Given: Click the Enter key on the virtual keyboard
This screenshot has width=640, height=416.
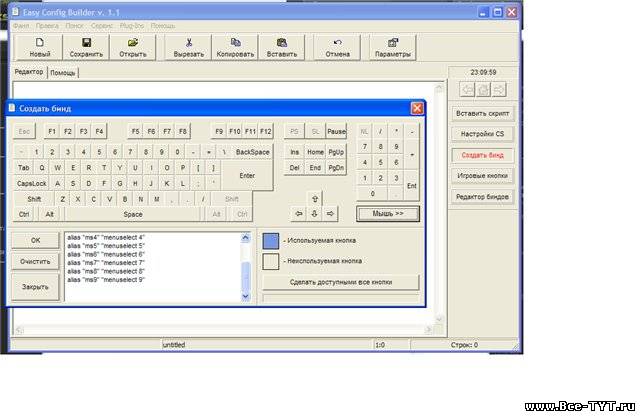Looking at the screenshot, I should [x=247, y=176].
